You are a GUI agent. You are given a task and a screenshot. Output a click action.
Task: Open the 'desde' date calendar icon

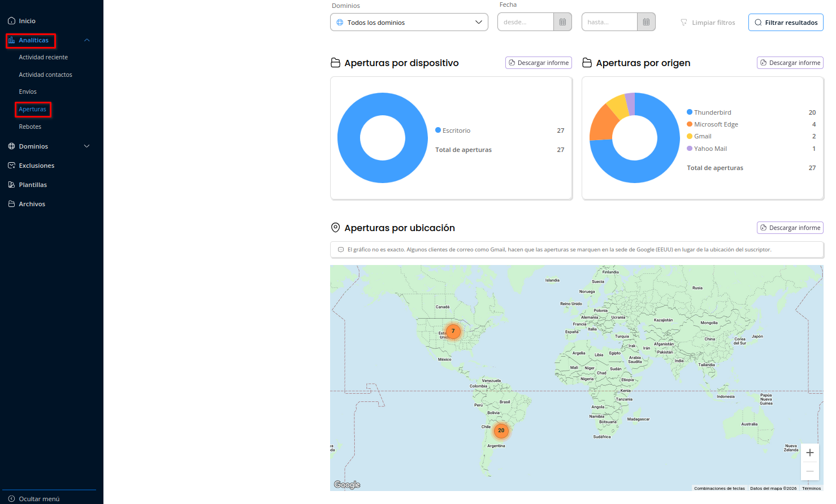[x=562, y=22]
